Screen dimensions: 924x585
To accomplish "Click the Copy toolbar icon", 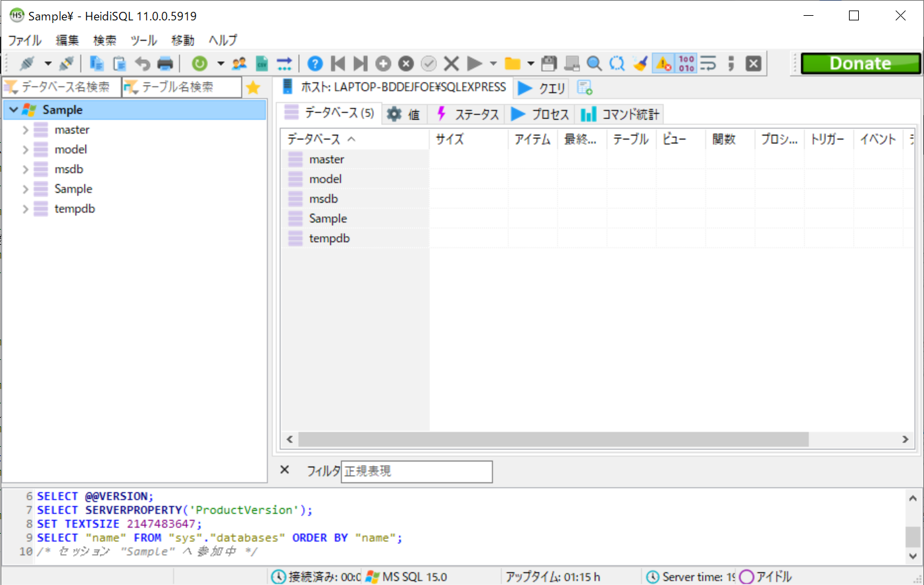I will (x=97, y=63).
